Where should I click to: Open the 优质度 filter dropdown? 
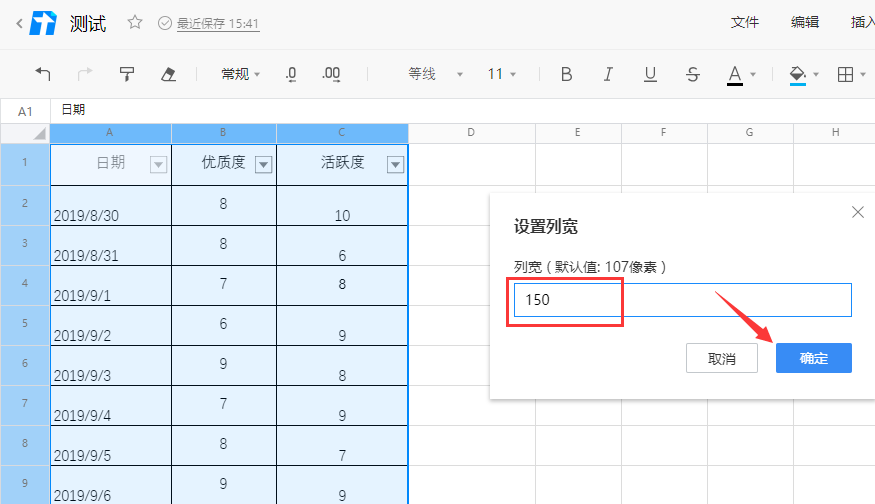click(263, 165)
